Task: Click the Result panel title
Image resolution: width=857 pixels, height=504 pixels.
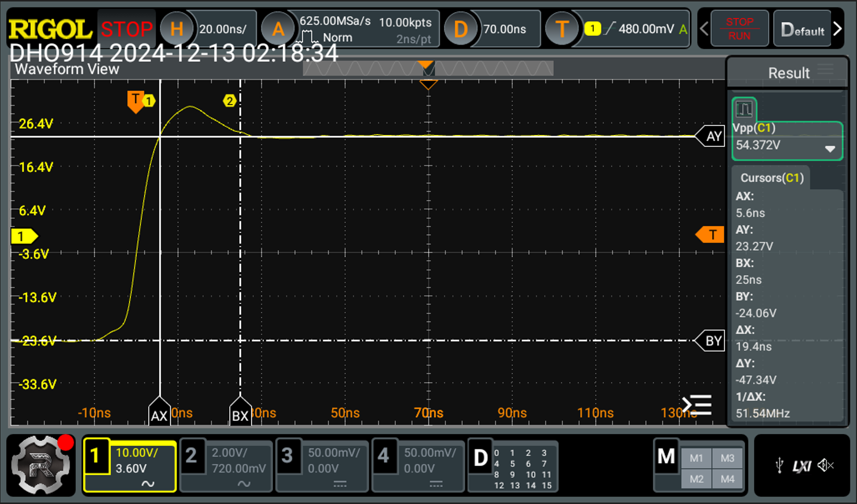Action: click(x=789, y=73)
